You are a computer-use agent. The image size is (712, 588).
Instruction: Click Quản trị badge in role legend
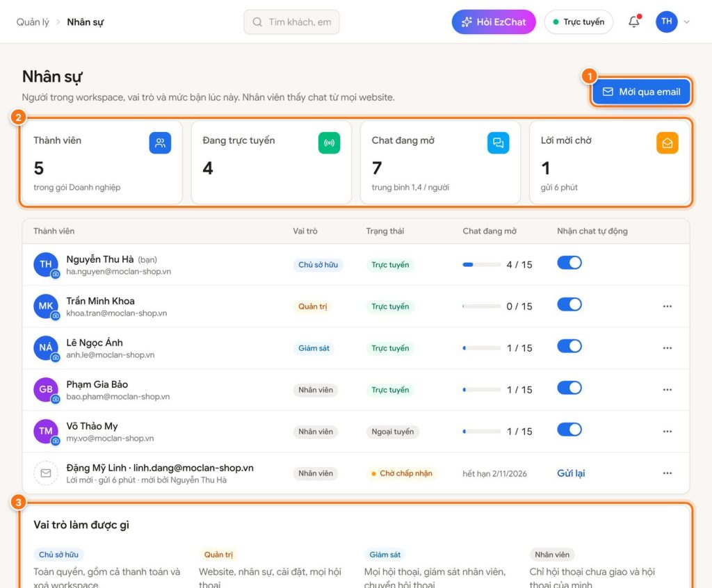tap(218, 555)
